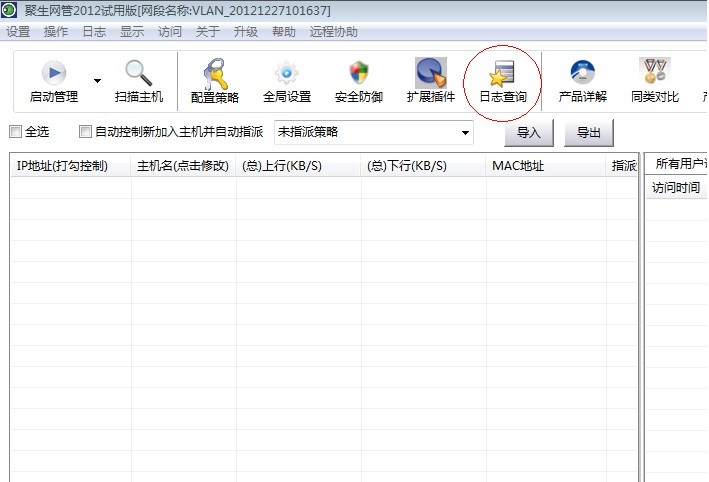
Task: Open the 日志查询 star icon
Action: click(502, 73)
